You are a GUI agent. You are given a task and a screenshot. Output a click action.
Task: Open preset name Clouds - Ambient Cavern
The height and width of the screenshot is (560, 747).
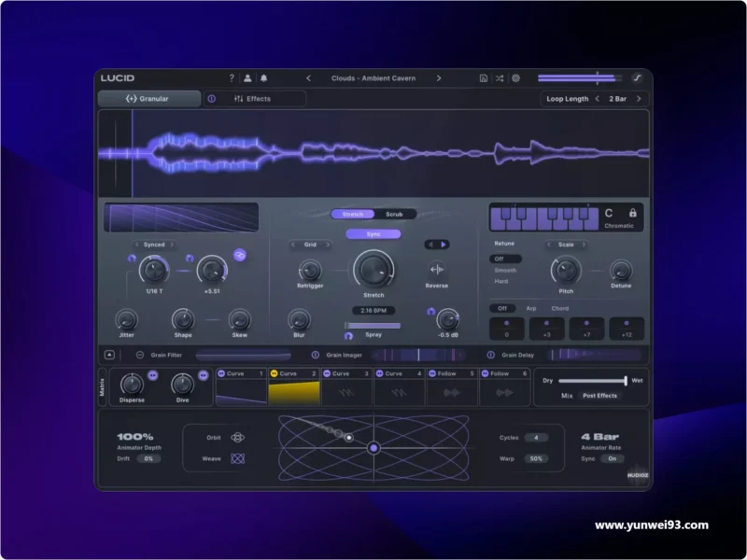373,78
